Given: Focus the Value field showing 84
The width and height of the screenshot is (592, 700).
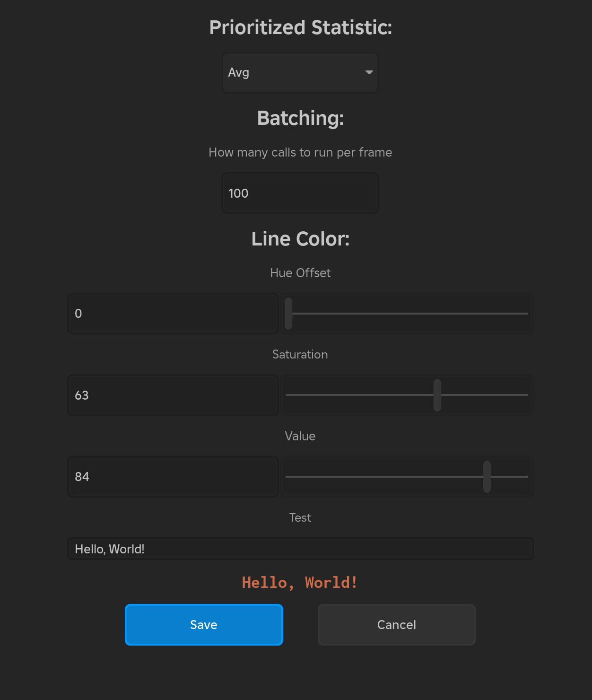Looking at the screenshot, I should [173, 477].
